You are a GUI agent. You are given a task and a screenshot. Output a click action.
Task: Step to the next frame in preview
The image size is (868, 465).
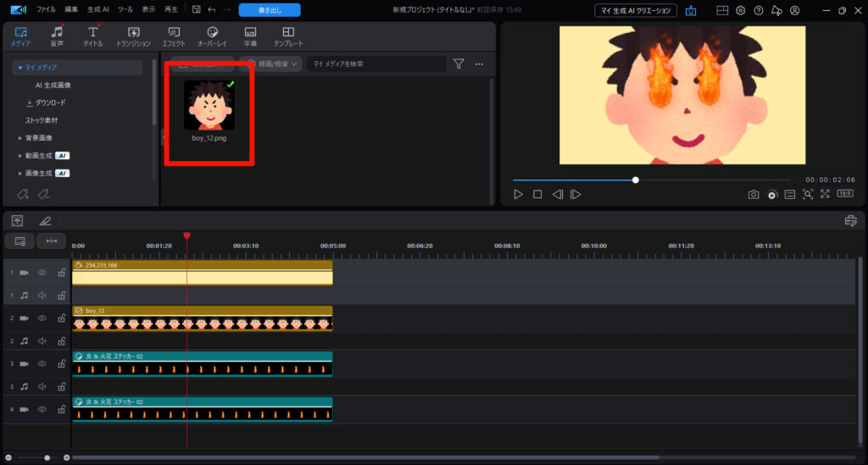576,194
